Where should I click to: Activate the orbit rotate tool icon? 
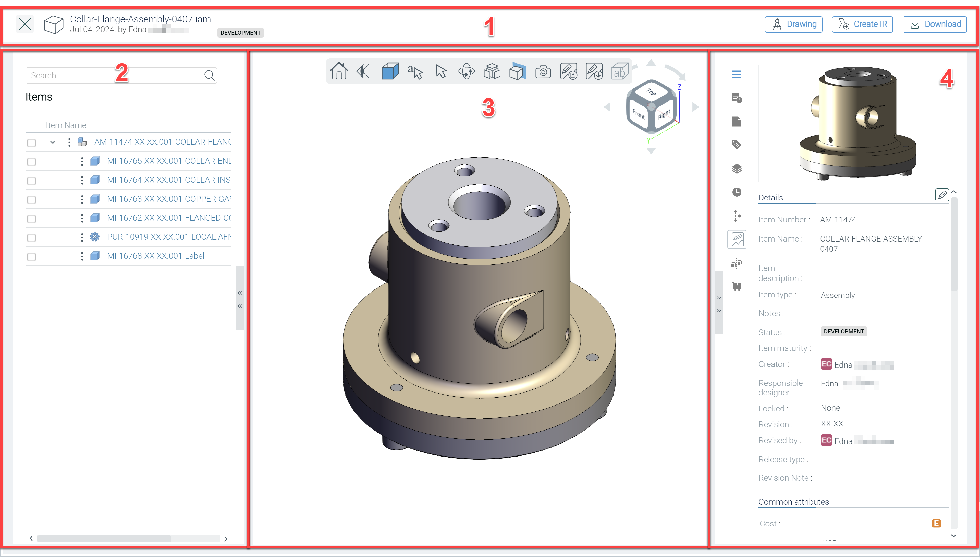[466, 71]
